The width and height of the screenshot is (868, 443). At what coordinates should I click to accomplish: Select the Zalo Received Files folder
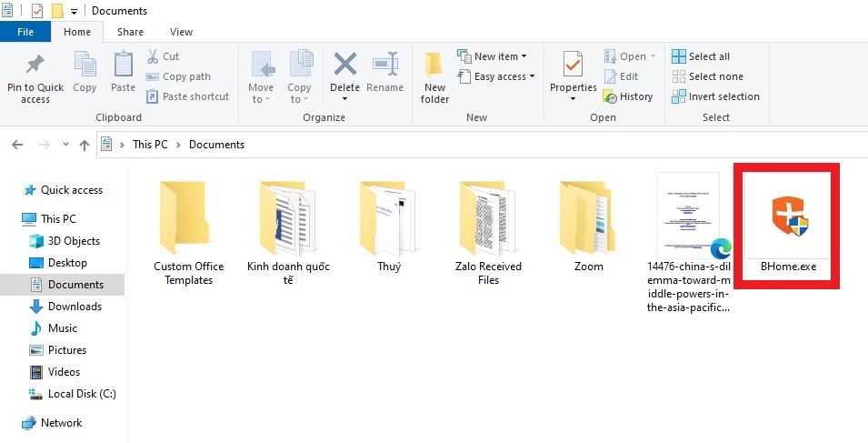coord(488,231)
